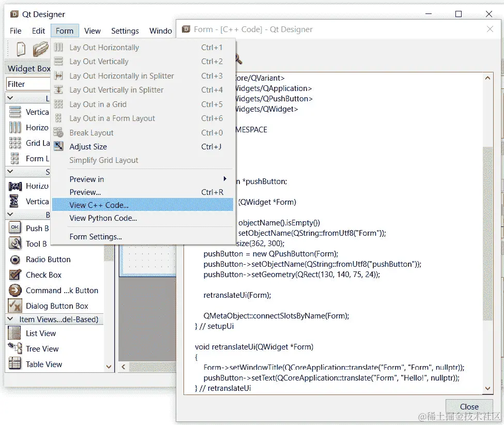504x425 pixels.
Task: Choose View Python Code menu entry
Action: point(142,218)
